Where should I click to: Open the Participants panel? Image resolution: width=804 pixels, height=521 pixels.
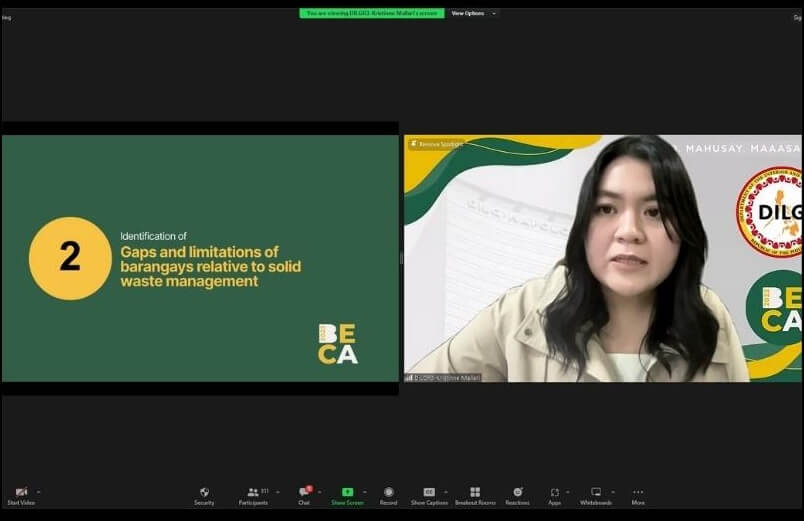[253, 493]
